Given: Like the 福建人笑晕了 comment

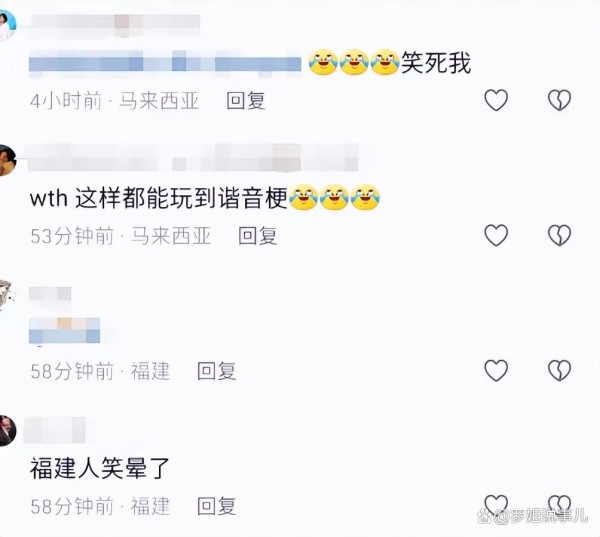Looking at the screenshot, I should pos(496,504).
